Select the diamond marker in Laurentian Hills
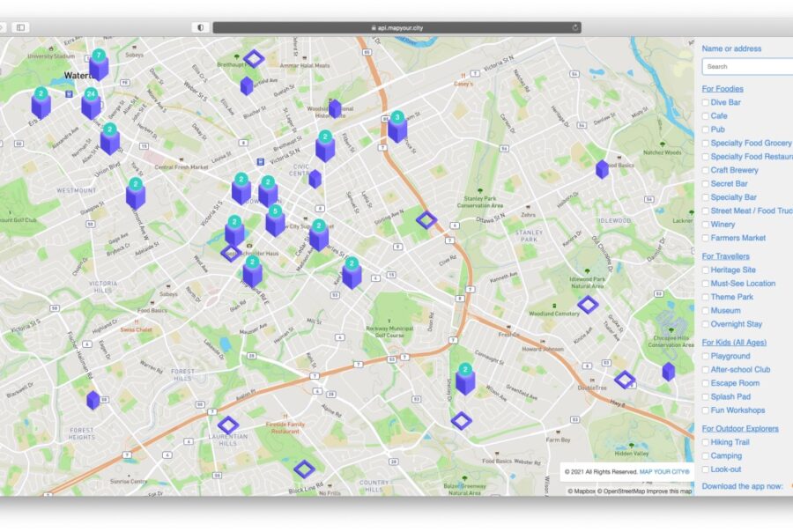This screenshot has width=793, height=532. pyautogui.click(x=228, y=425)
